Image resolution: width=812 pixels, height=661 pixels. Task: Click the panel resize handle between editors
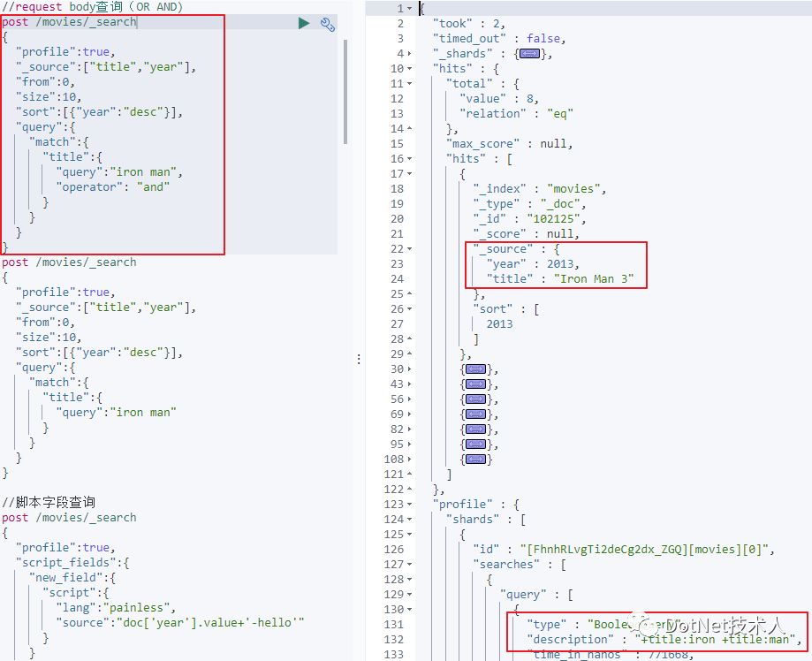coord(358,359)
